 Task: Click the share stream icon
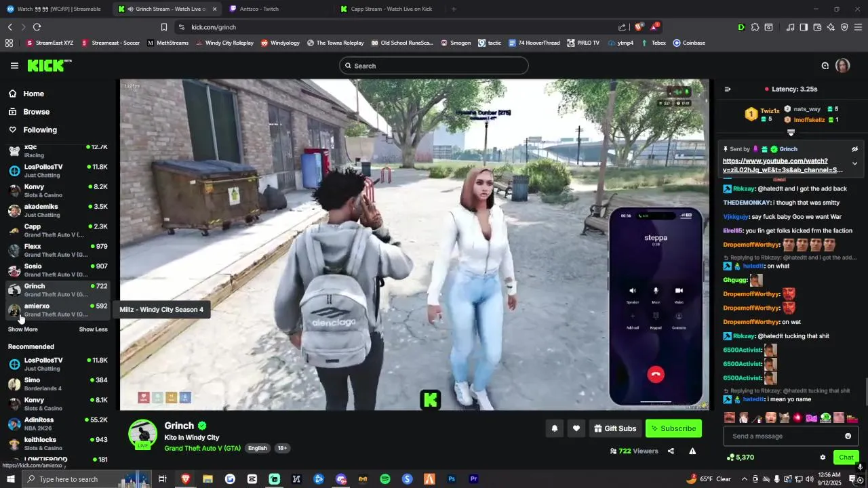click(671, 451)
